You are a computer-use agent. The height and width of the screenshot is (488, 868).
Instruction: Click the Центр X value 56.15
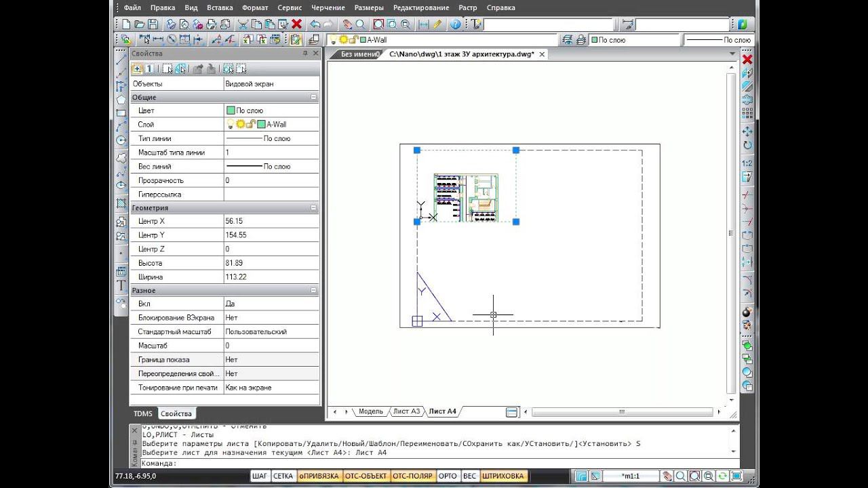coord(271,222)
